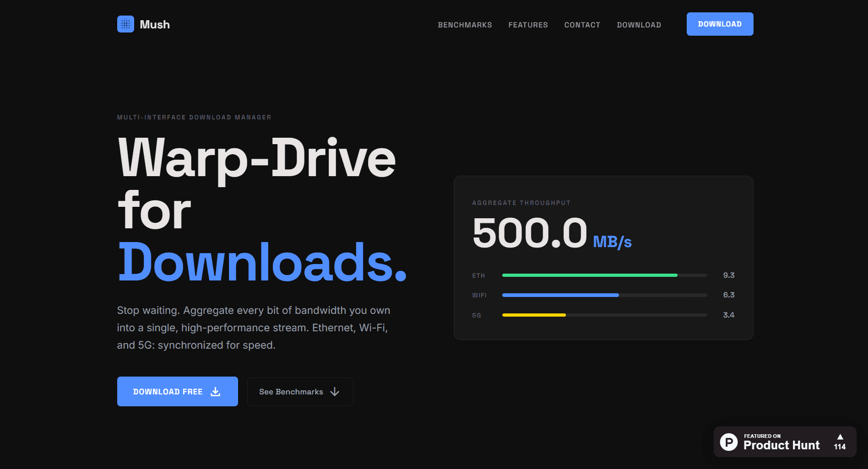Go to the Features nav link
The width and height of the screenshot is (868, 469).
click(x=528, y=25)
